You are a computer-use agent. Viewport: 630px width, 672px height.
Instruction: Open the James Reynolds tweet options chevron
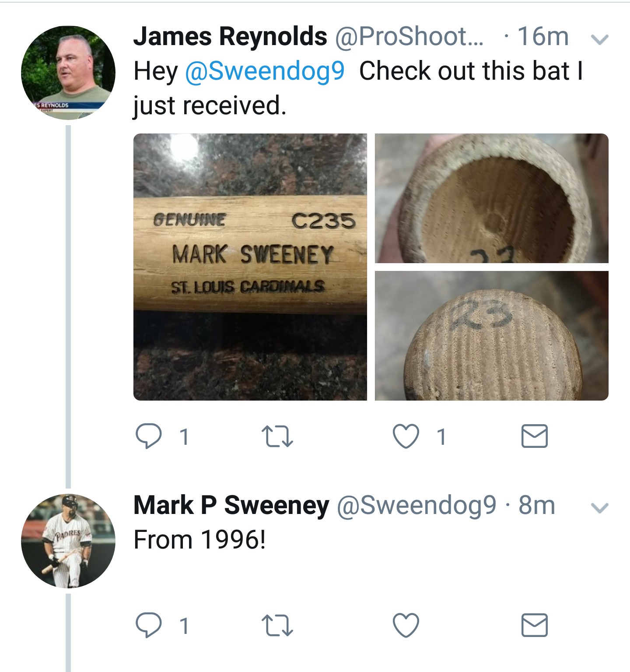(599, 40)
